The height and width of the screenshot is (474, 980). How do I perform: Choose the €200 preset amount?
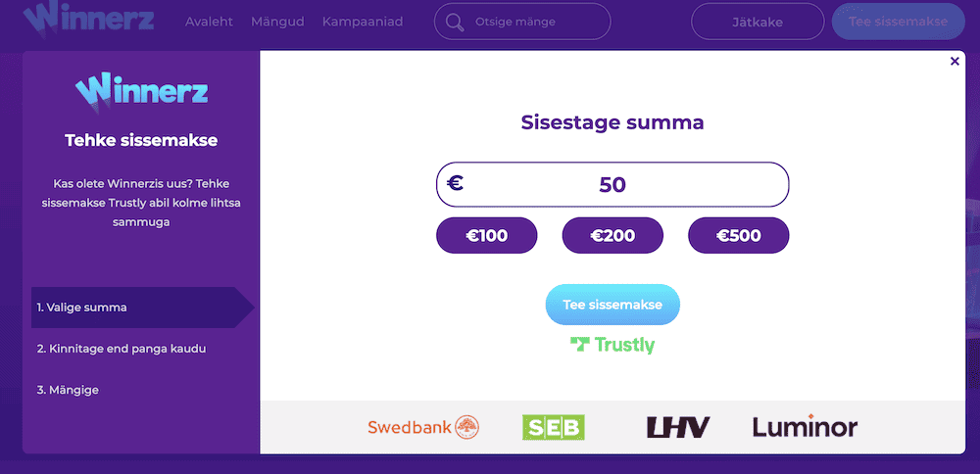tap(612, 235)
